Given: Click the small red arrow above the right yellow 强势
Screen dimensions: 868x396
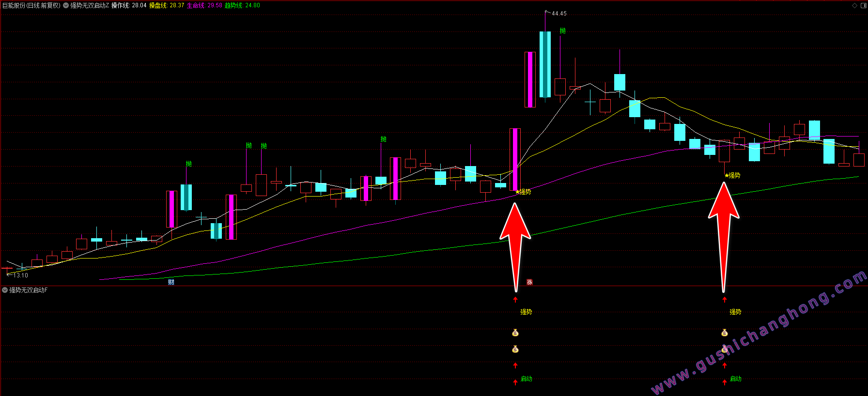Looking at the screenshot, I should click(x=725, y=300).
